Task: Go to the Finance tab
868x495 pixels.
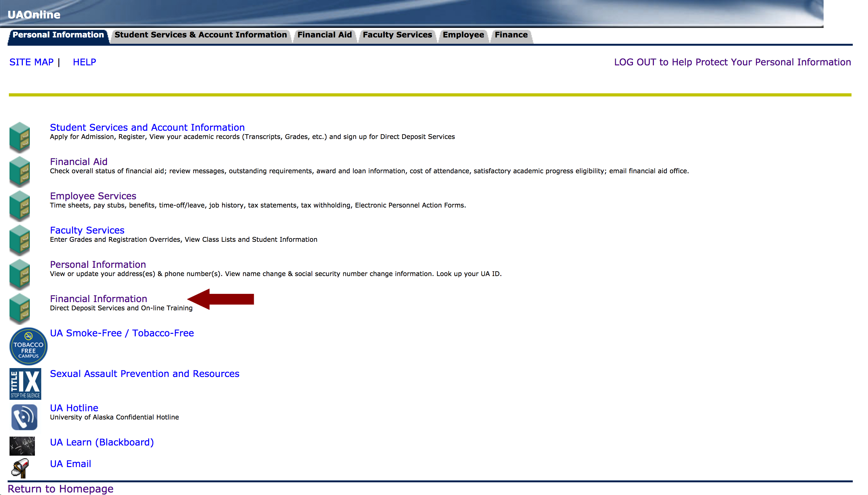Action: coord(511,35)
